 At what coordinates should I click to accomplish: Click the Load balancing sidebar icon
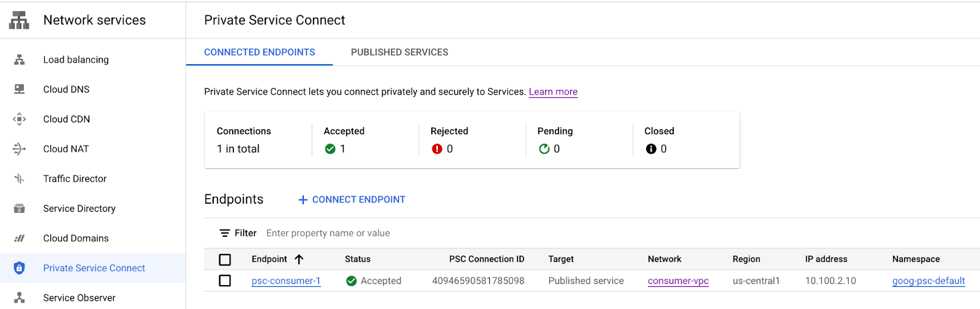(x=20, y=59)
